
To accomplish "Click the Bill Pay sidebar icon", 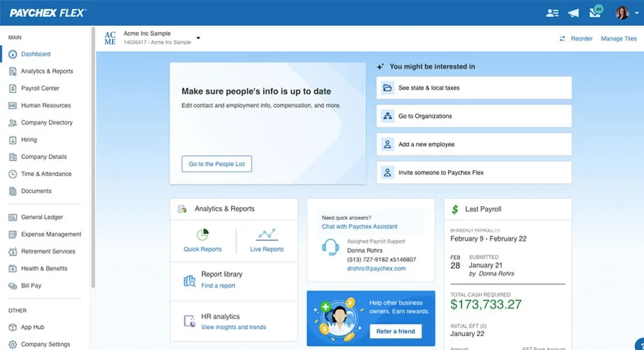I will pos(13,286).
